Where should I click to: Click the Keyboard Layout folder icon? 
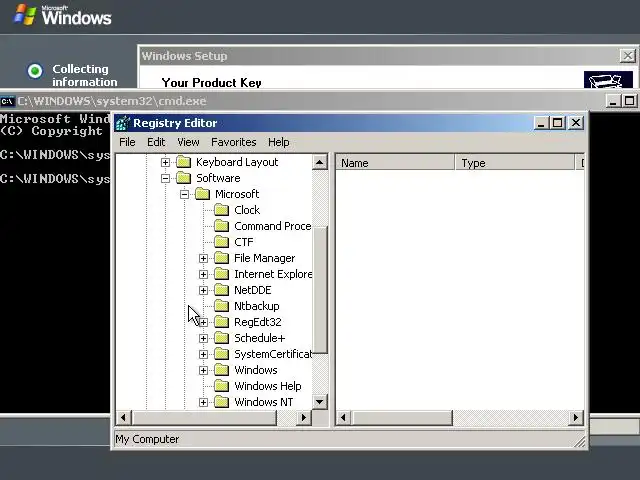tap(184, 162)
